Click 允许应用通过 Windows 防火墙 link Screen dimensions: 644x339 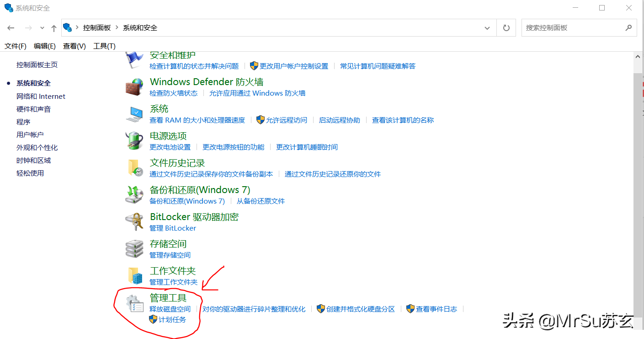[257, 93]
